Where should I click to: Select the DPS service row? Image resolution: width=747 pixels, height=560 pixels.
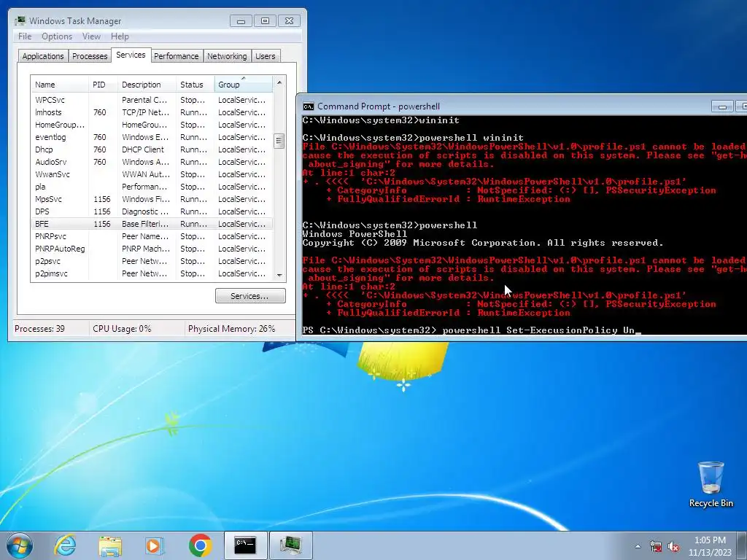click(152, 211)
